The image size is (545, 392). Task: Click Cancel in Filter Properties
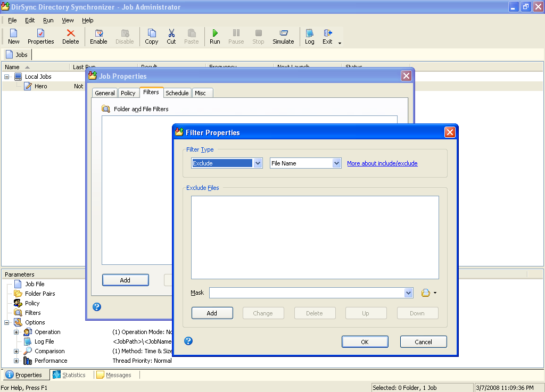coord(423,342)
